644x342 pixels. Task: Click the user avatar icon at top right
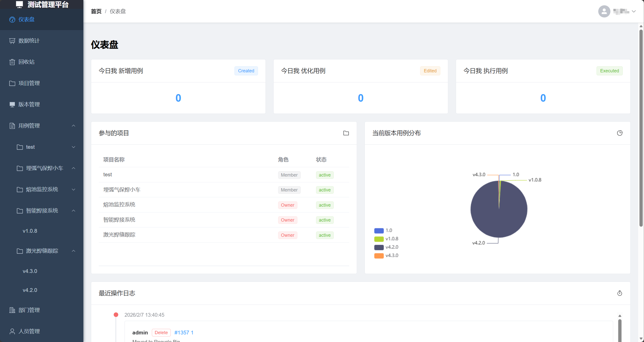point(604,11)
